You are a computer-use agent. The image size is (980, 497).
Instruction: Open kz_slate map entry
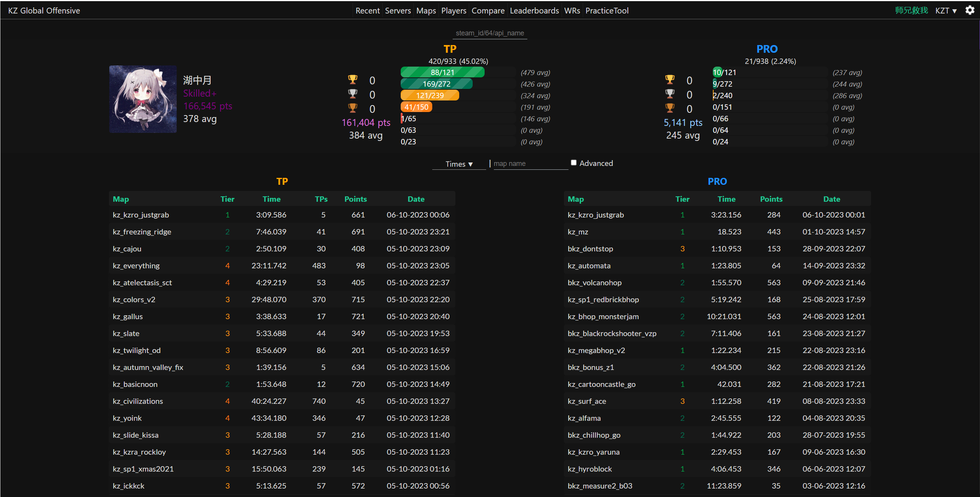point(126,333)
